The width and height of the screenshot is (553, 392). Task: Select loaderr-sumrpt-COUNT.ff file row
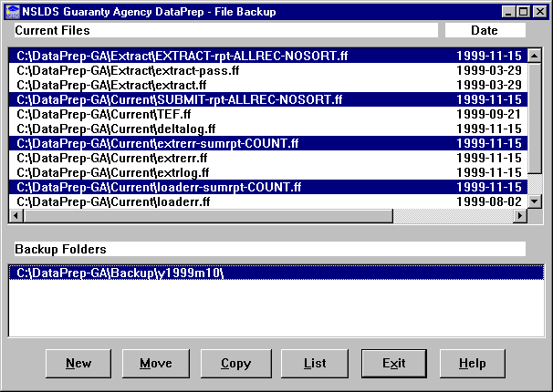(268, 187)
